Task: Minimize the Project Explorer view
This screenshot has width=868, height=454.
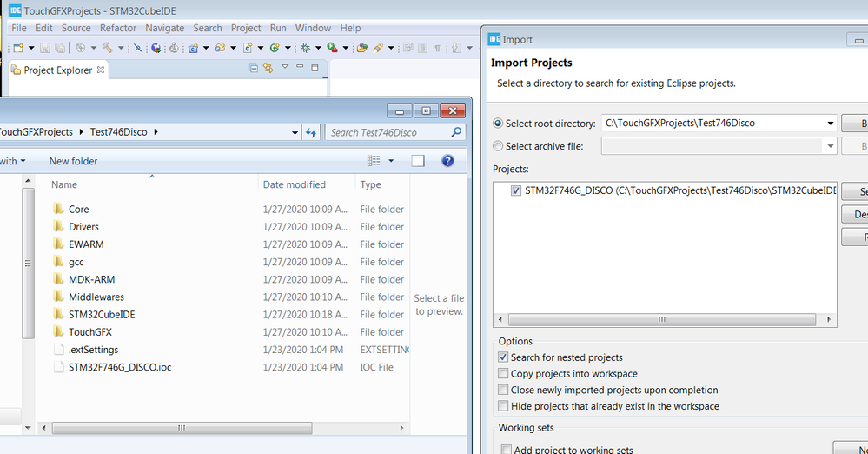Action: click(x=300, y=68)
